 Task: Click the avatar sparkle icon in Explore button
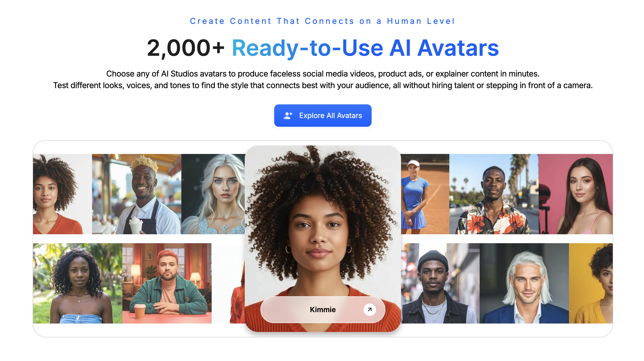(x=288, y=115)
